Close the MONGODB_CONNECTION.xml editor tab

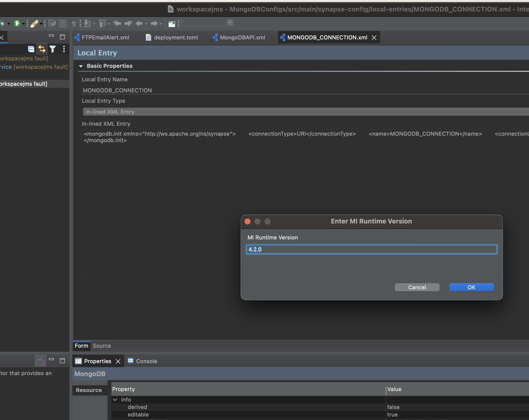[374, 38]
